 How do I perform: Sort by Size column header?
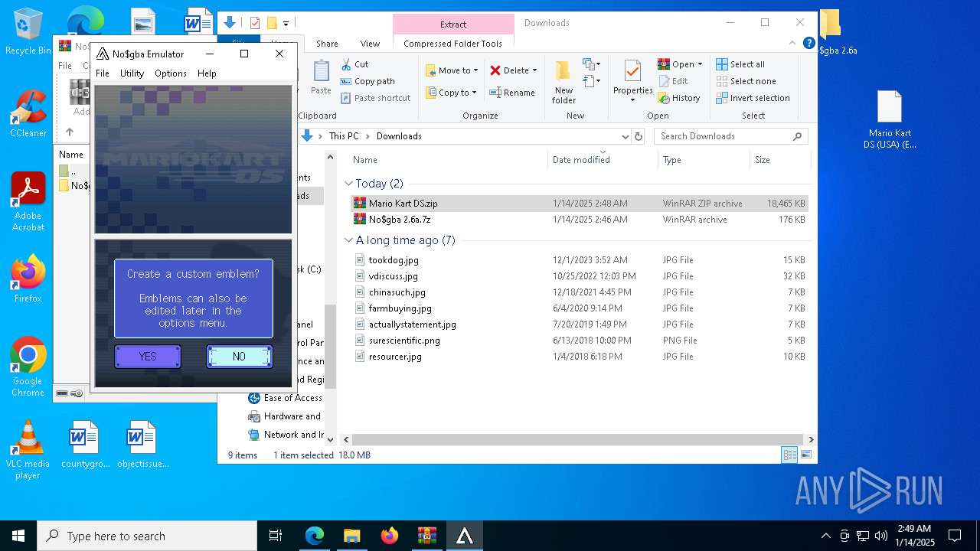[779, 160]
